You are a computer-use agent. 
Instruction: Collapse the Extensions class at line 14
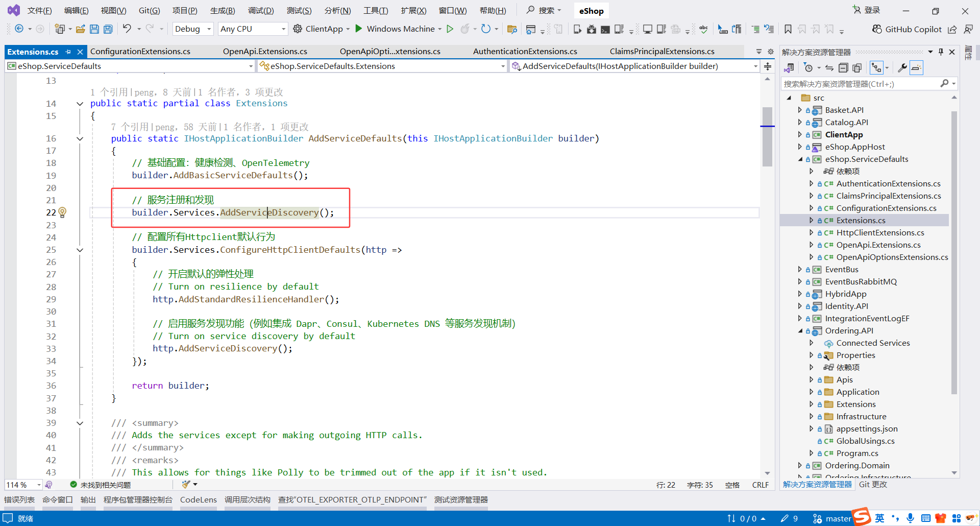point(80,104)
